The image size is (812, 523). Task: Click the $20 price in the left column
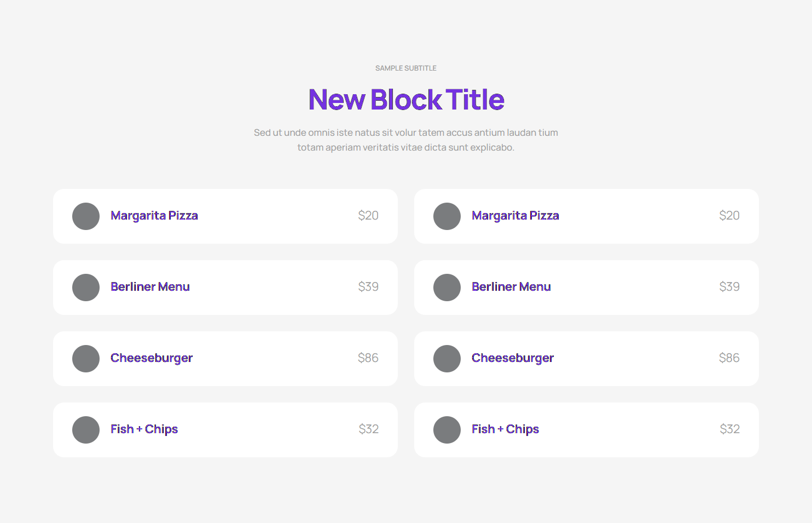pyautogui.click(x=368, y=216)
